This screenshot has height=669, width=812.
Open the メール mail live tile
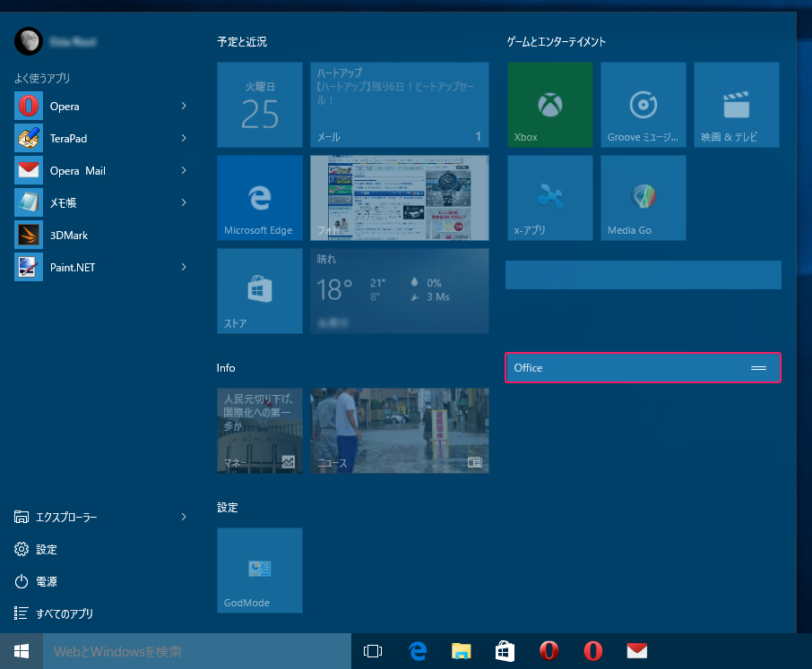coord(400,105)
